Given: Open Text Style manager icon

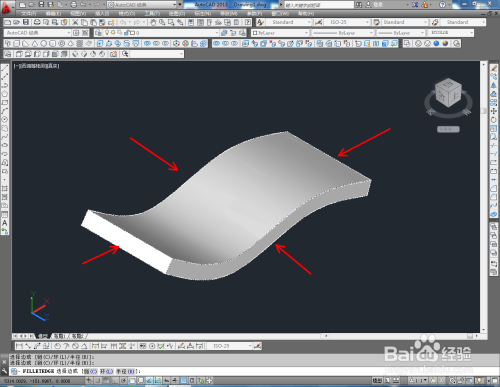Looking at the screenshot, I should click(260, 22).
